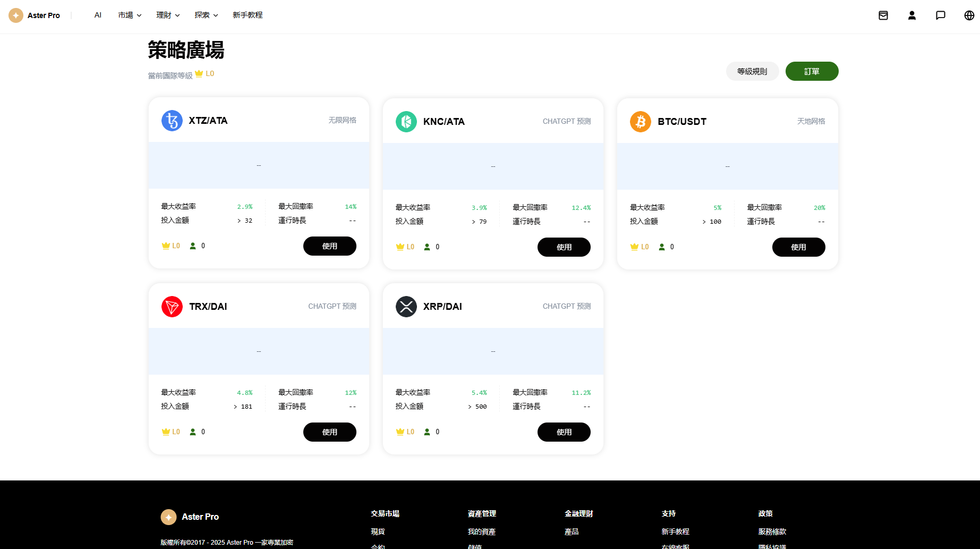Click the Tezos icon on XTZ/ATA card
This screenshot has width=980, height=549.
(x=172, y=121)
